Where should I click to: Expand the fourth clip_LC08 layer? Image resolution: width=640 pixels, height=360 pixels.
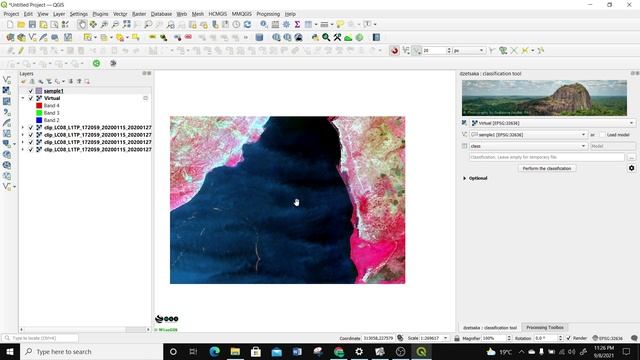[x=23, y=150]
